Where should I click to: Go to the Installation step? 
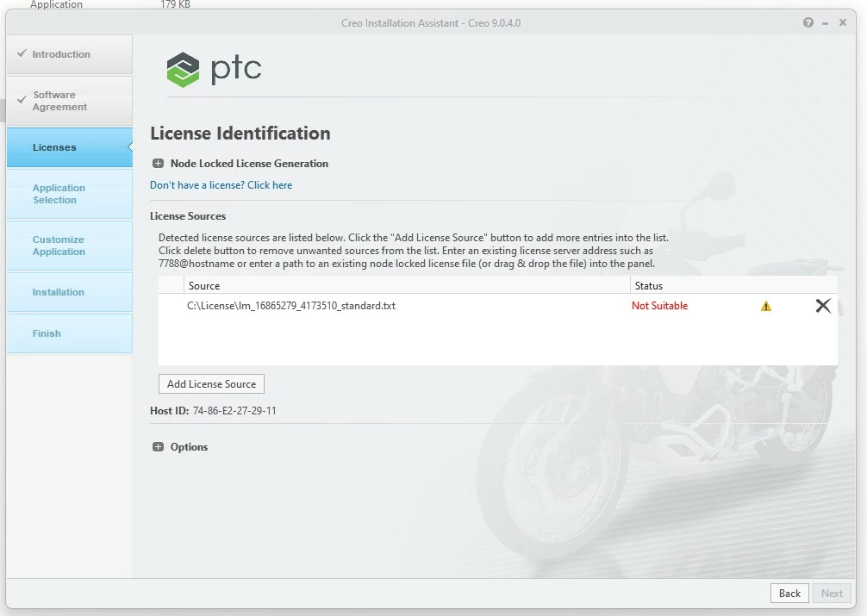tap(70, 292)
